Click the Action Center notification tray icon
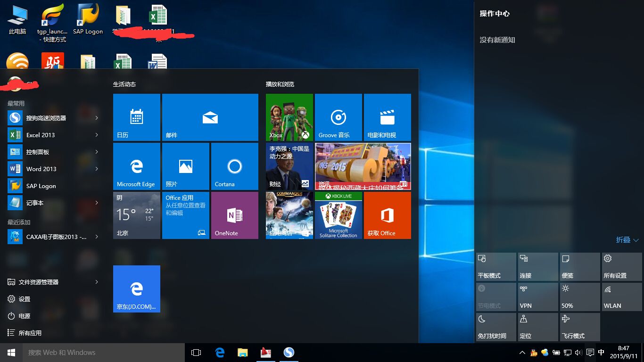The image size is (644, 362). (590, 353)
